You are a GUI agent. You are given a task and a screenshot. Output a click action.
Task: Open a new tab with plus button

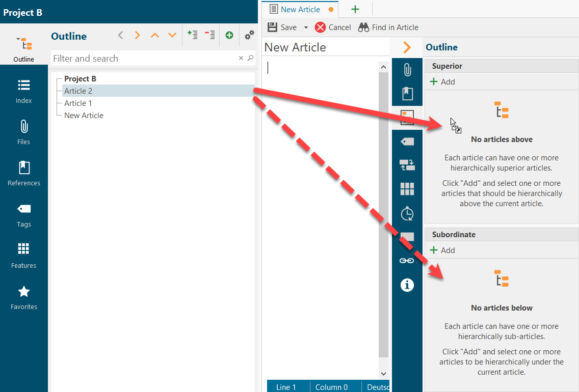tap(355, 9)
